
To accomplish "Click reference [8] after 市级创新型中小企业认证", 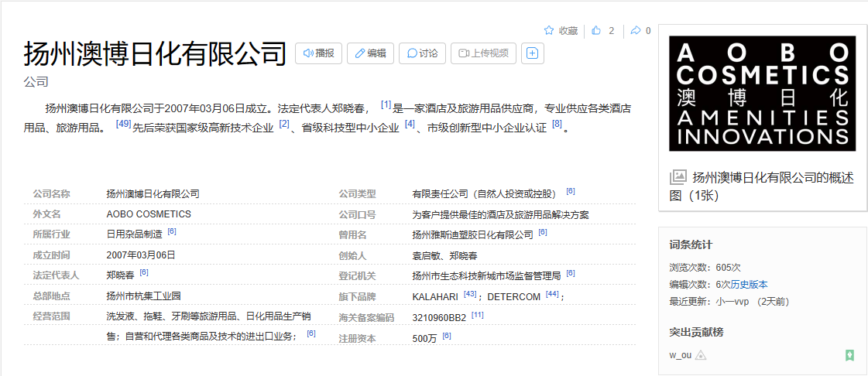I will tap(558, 124).
